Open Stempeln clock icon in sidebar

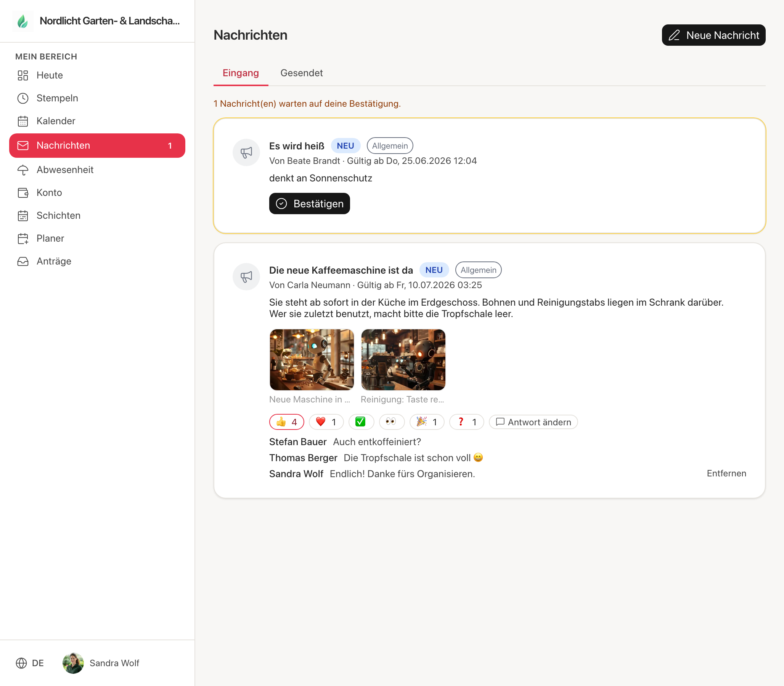(x=23, y=98)
